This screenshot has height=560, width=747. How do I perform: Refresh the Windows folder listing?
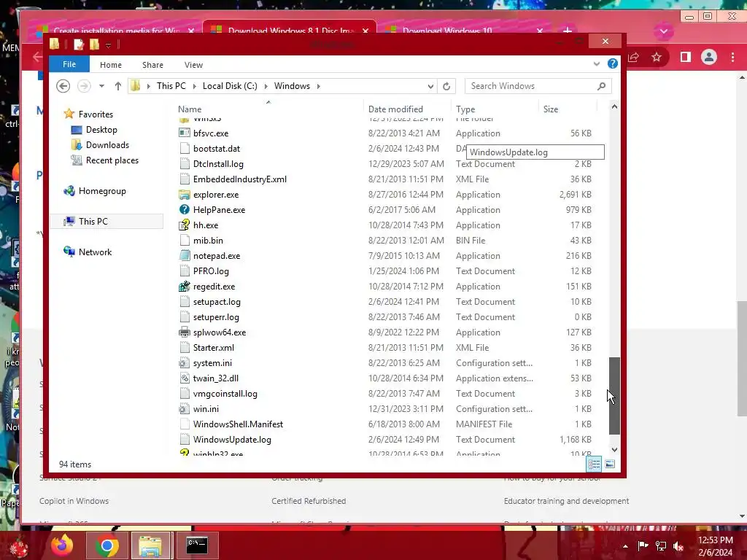click(446, 86)
